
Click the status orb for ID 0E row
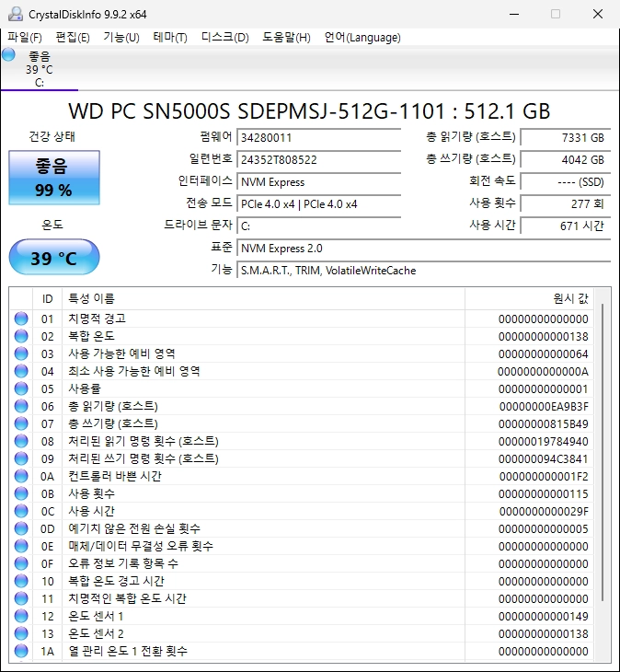click(21, 547)
